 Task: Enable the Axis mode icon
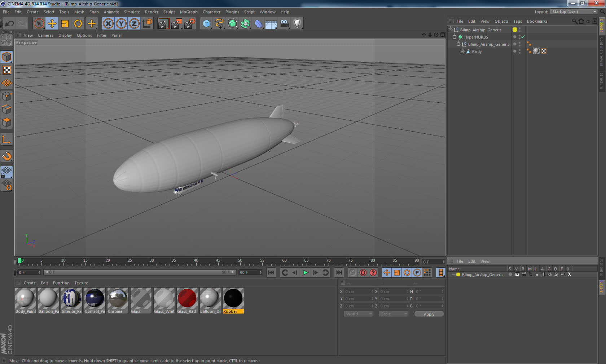click(6, 139)
